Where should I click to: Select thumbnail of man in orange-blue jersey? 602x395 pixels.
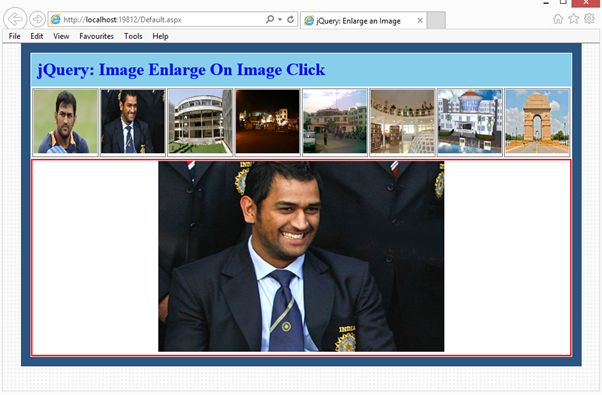tap(66, 122)
